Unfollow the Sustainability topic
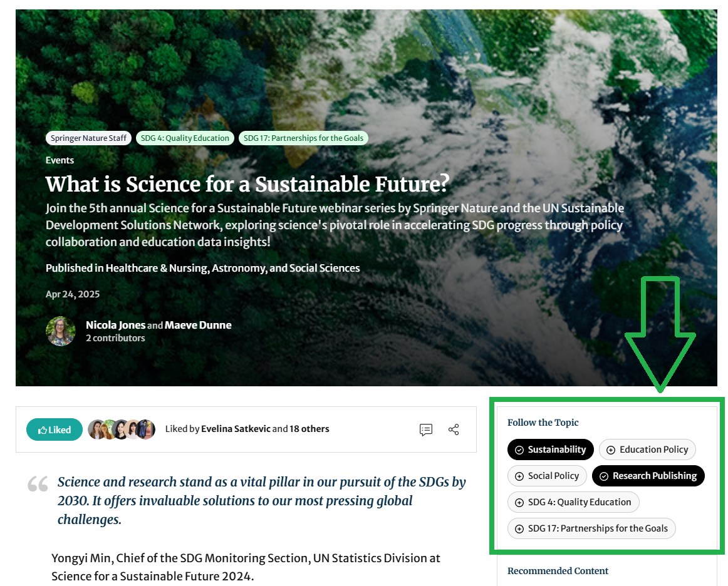 pos(551,450)
